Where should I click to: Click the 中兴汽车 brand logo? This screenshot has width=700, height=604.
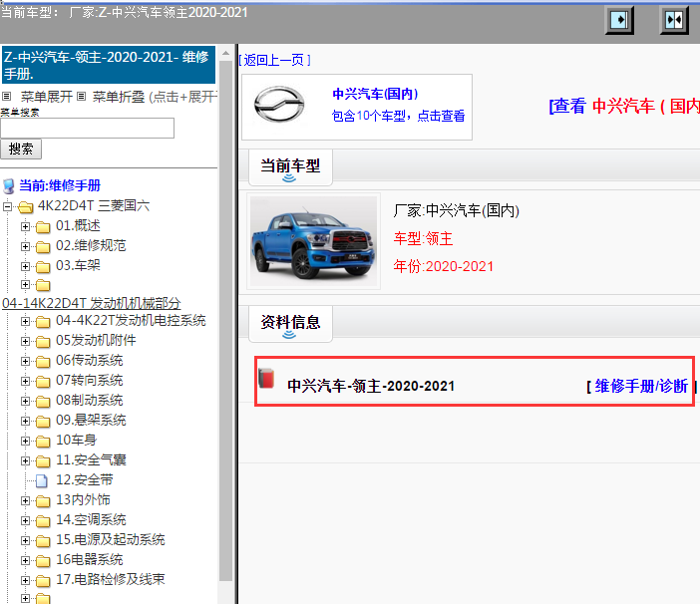click(x=279, y=105)
